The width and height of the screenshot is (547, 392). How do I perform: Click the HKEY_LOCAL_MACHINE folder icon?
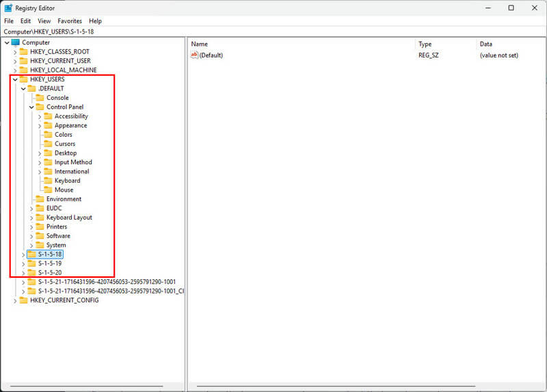(x=23, y=70)
